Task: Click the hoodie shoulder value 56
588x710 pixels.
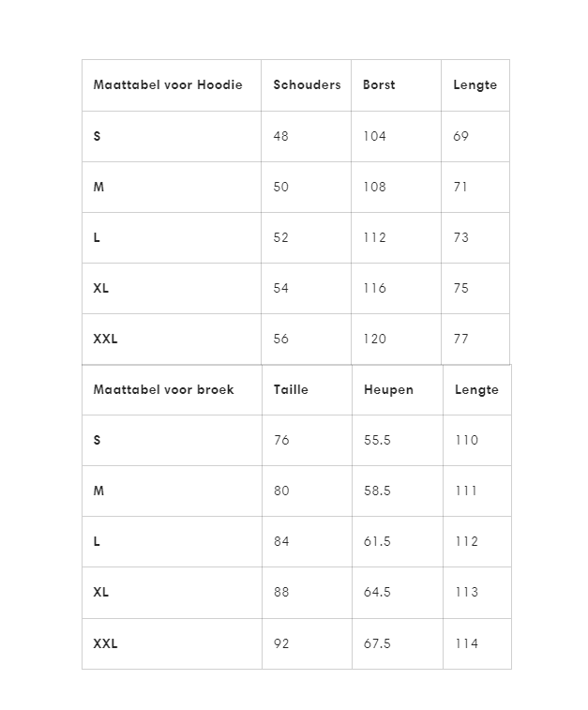Action: pyautogui.click(x=281, y=339)
